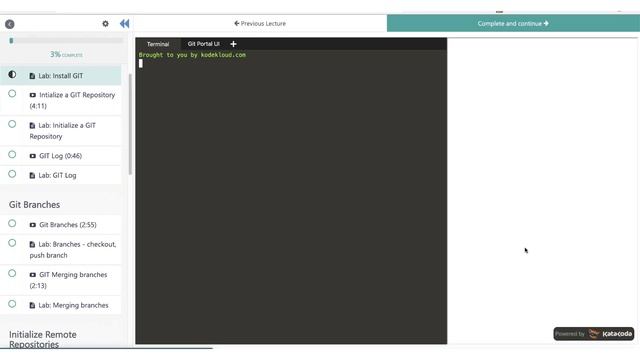This screenshot has width=640, height=360.
Task: Open Lab: Branches - checkout, push branch
Action: pos(60,250)
